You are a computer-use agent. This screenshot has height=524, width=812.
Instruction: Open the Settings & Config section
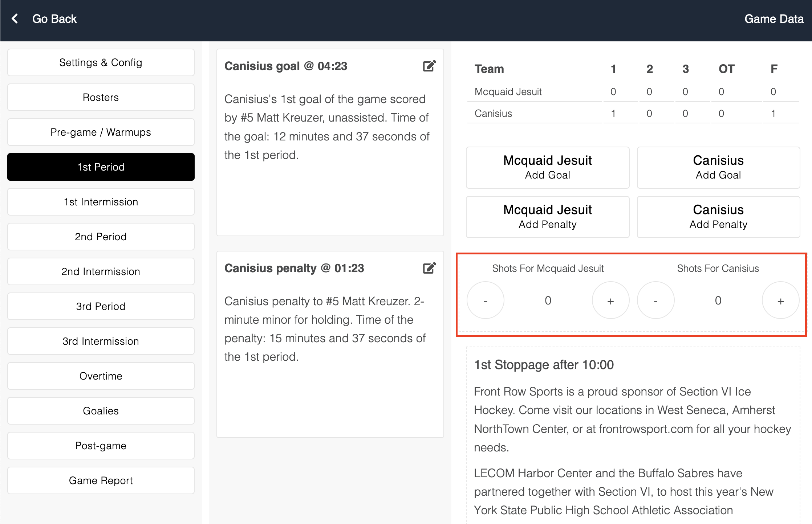[x=101, y=62]
